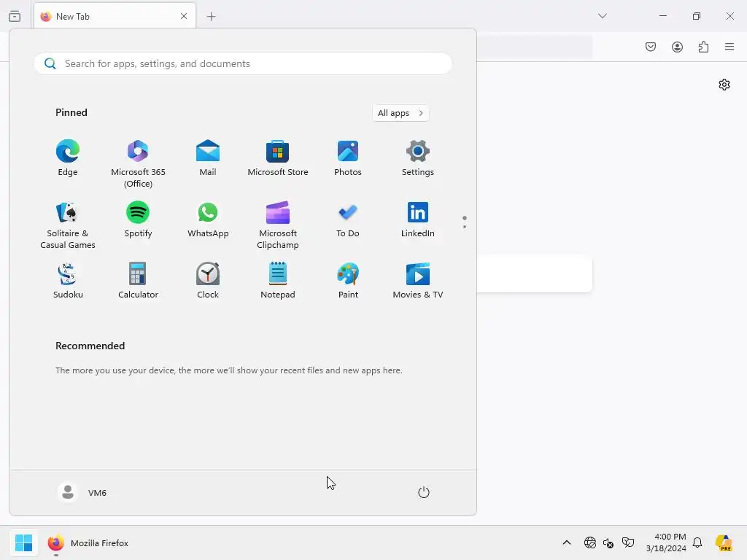
Task: Launch the Paint app
Action: (348, 281)
